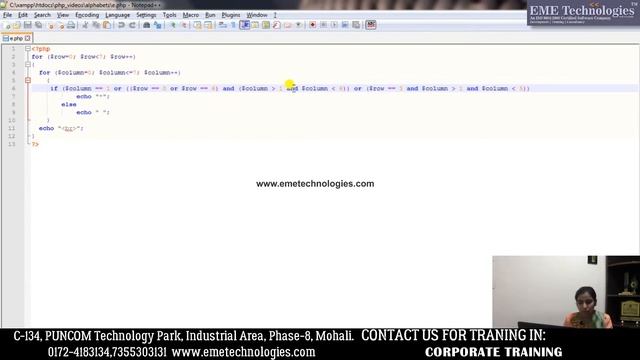Click line number 6 in margin
640x360 pixels.
click(13, 89)
